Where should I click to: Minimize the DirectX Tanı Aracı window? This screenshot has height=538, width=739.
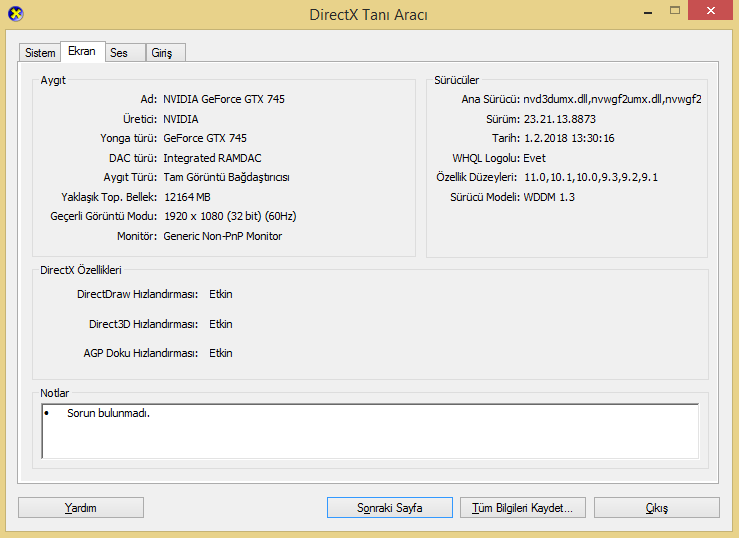648,11
